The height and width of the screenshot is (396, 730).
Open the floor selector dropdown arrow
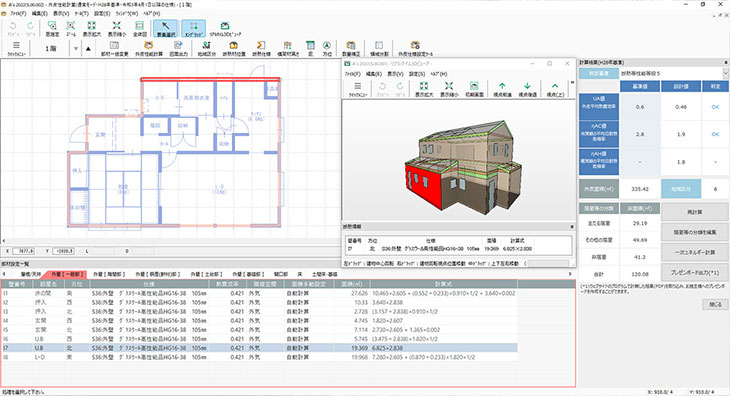[x=76, y=48]
